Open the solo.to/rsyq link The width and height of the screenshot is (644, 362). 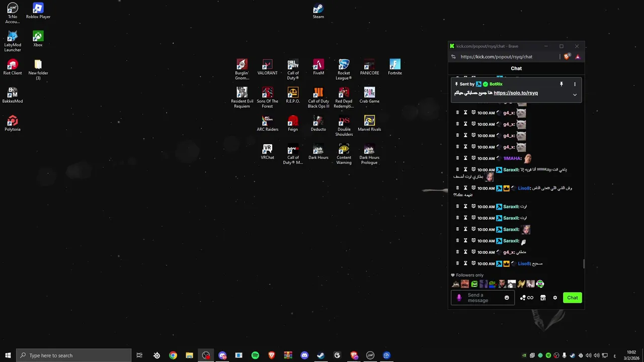tap(516, 93)
